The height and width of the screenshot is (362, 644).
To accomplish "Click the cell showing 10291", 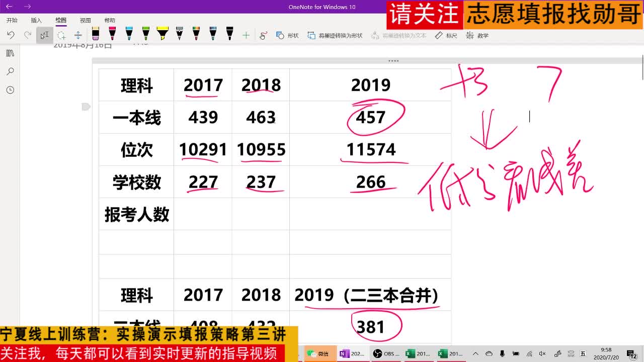I will (203, 150).
